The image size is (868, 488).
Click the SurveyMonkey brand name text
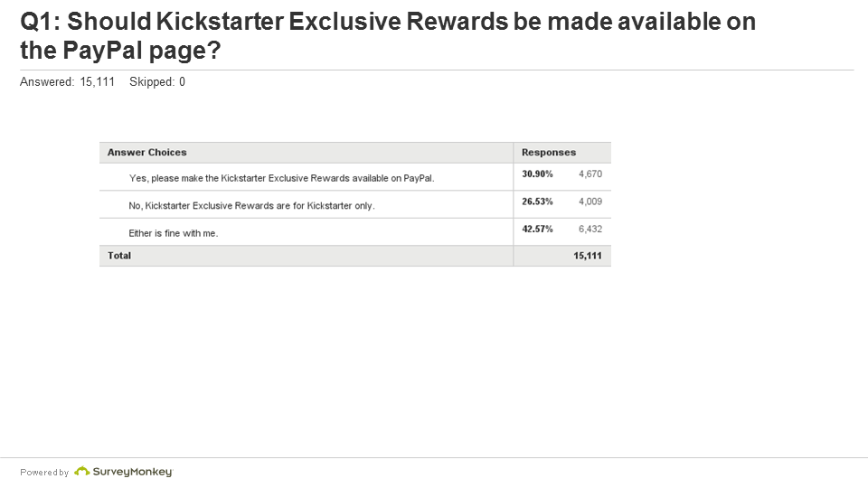click(132, 472)
